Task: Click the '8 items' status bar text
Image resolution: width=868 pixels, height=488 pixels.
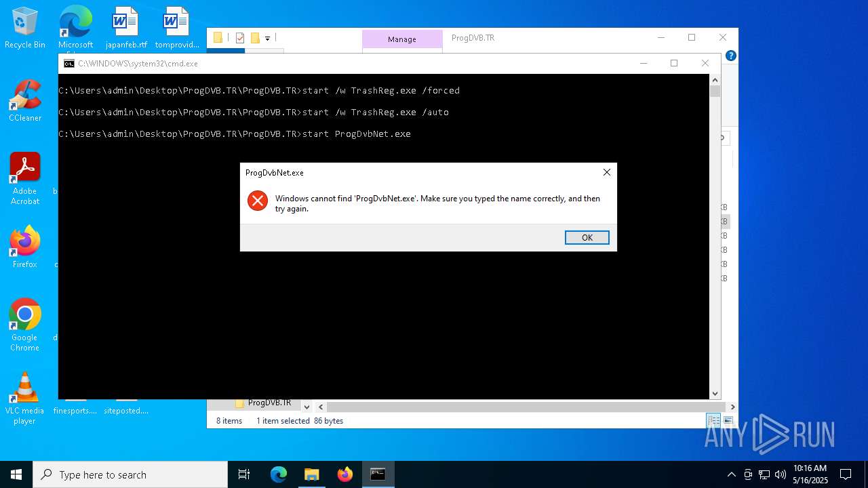Action: (x=229, y=421)
